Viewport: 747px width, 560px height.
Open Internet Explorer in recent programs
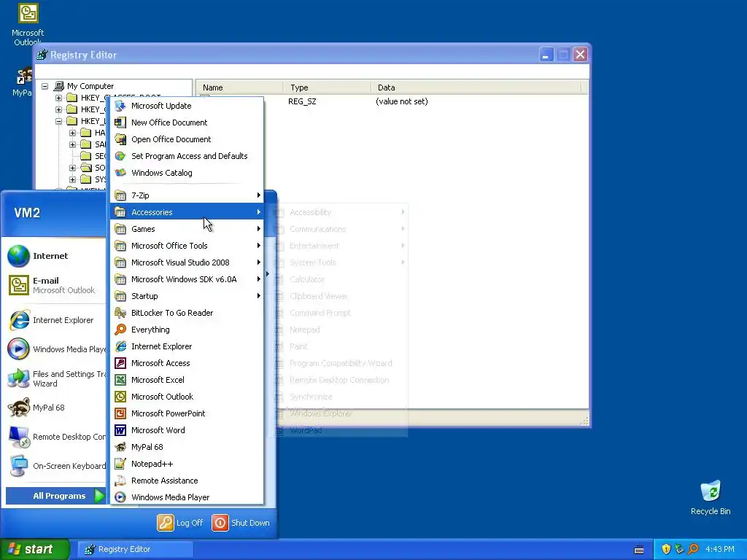(x=55, y=320)
